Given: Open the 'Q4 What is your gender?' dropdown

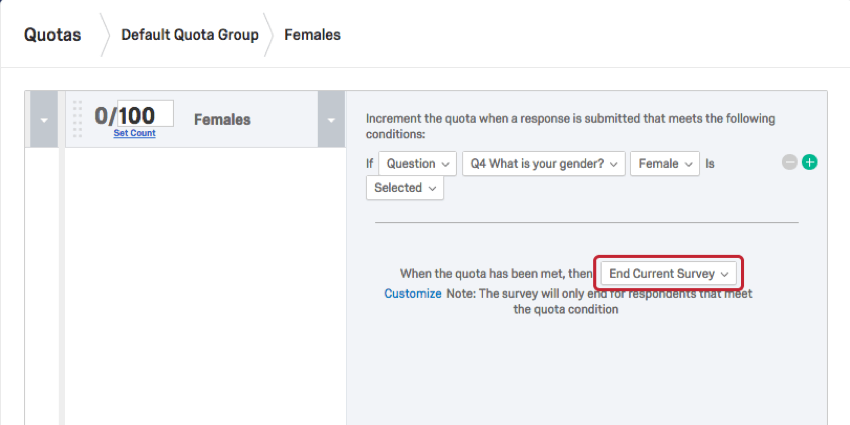Looking at the screenshot, I should click(544, 163).
